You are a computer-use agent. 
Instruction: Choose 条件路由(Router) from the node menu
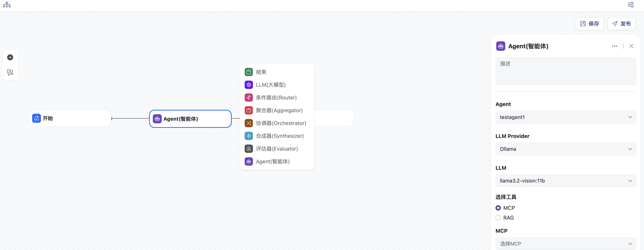(x=276, y=98)
